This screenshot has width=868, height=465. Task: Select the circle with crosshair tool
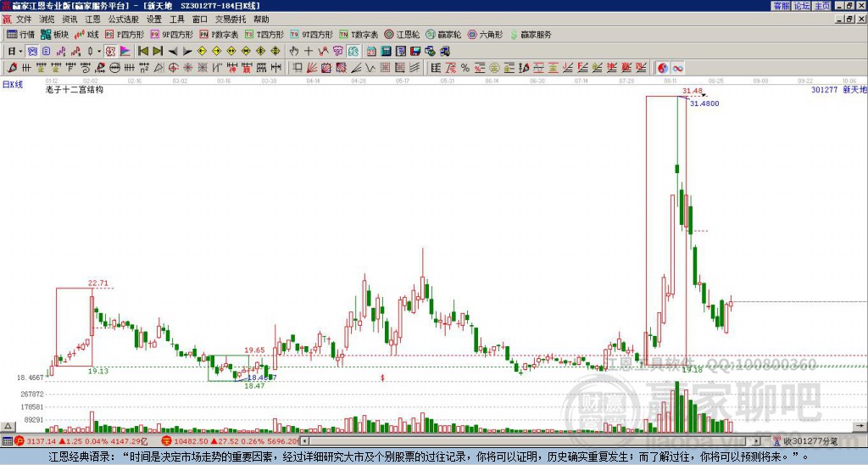point(173,68)
